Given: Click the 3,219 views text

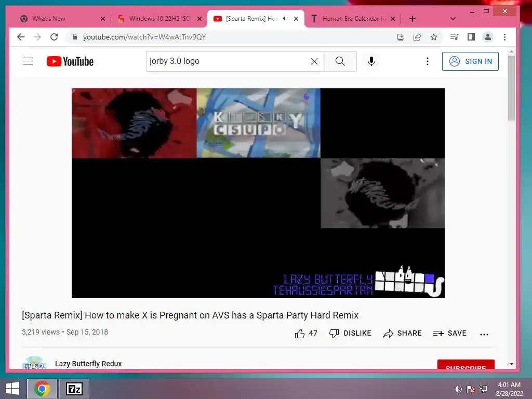Looking at the screenshot, I should pyautogui.click(x=41, y=332).
